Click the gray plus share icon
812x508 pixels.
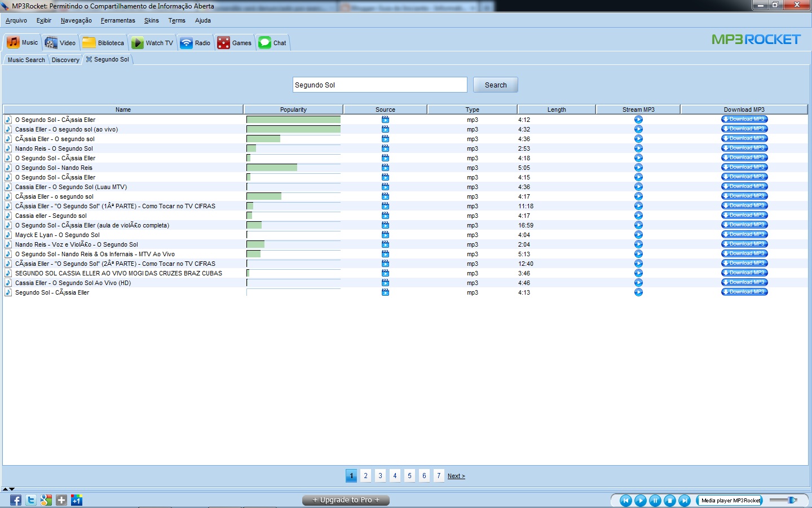61,500
